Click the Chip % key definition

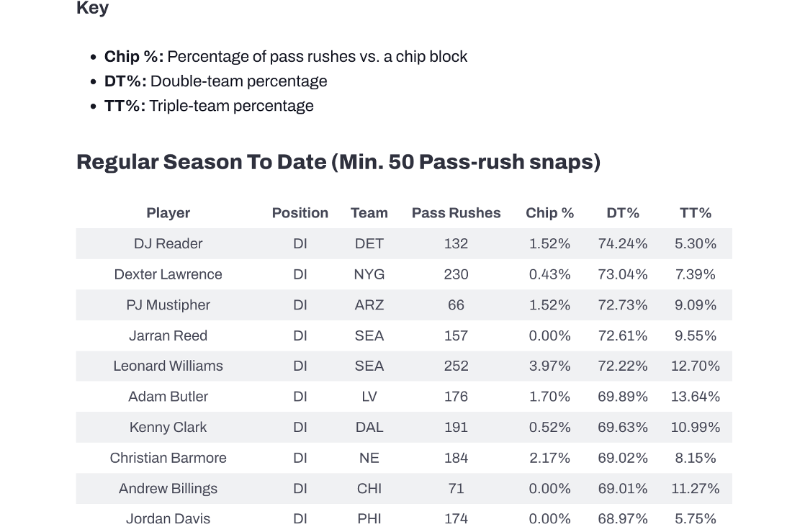(x=286, y=57)
